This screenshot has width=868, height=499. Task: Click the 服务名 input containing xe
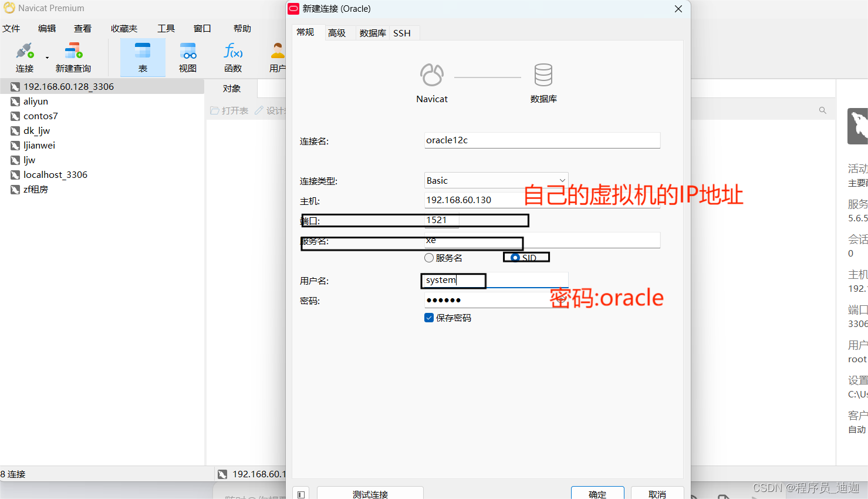[x=542, y=240]
